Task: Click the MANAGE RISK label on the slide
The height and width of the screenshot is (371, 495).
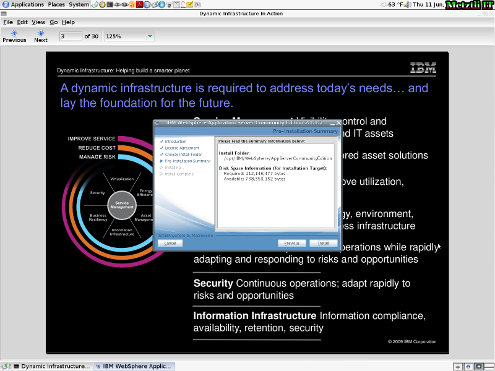Action: (97, 157)
